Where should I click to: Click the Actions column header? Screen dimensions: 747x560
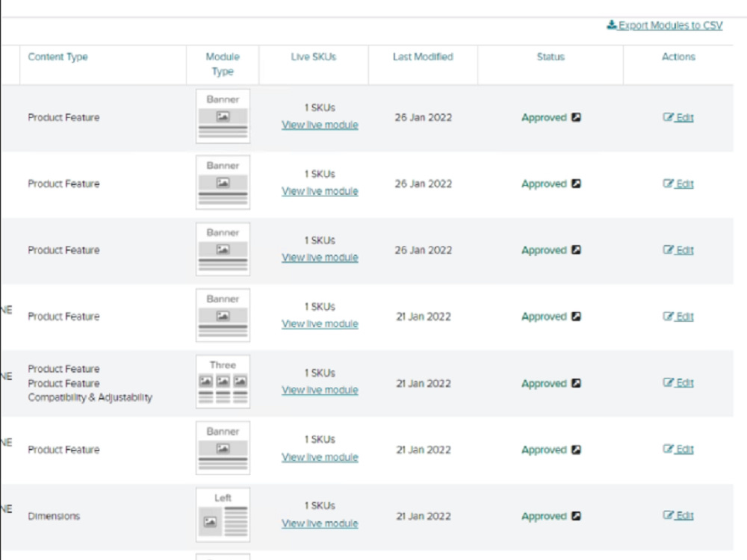point(678,57)
